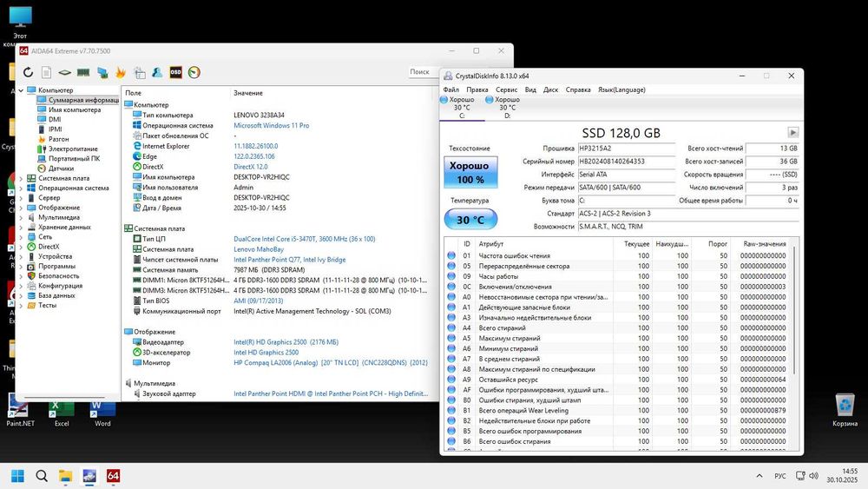Click the Серийный номер value field
The height and width of the screenshot is (489, 868).
(x=626, y=162)
